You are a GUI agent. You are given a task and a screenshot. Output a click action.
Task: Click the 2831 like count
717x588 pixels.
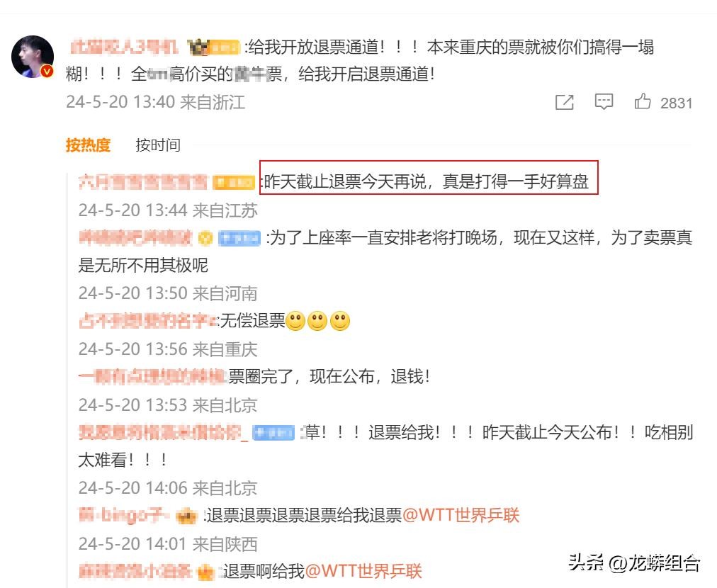coord(677,103)
